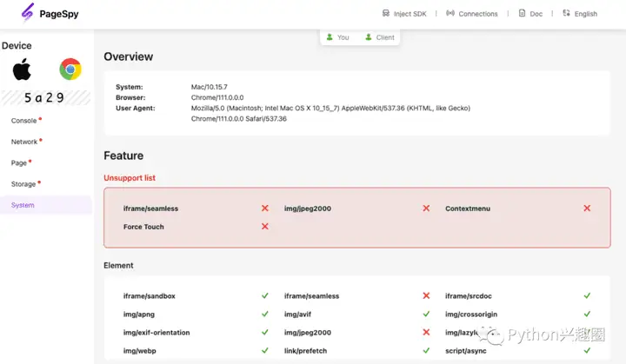Image resolution: width=626 pixels, height=364 pixels.
Task: Click the Client label
Action: coord(385,37)
